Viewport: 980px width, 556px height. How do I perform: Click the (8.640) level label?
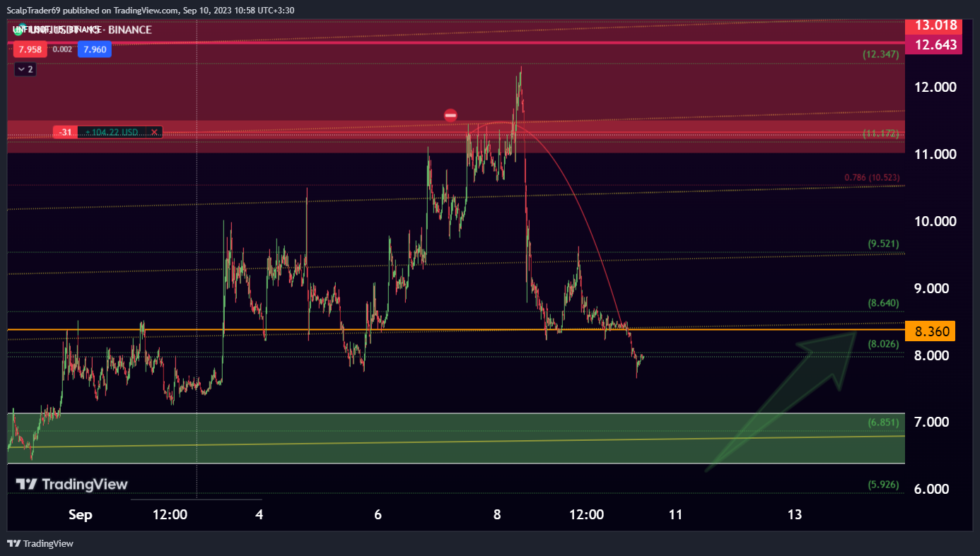[884, 303]
